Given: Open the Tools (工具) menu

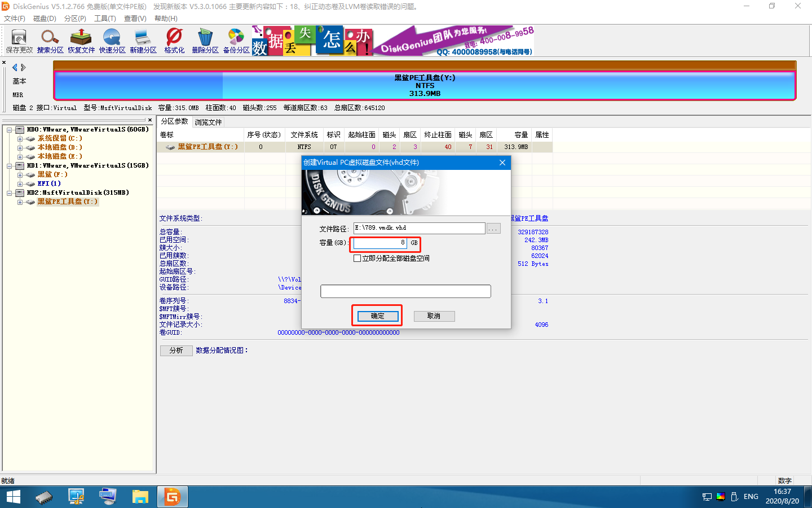Looking at the screenshot, I should 105,19.
